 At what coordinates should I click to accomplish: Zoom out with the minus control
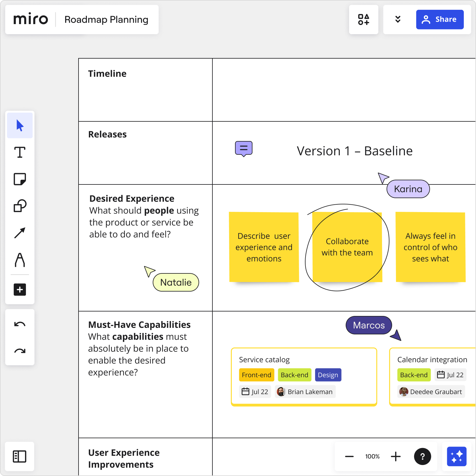[349, 456]
